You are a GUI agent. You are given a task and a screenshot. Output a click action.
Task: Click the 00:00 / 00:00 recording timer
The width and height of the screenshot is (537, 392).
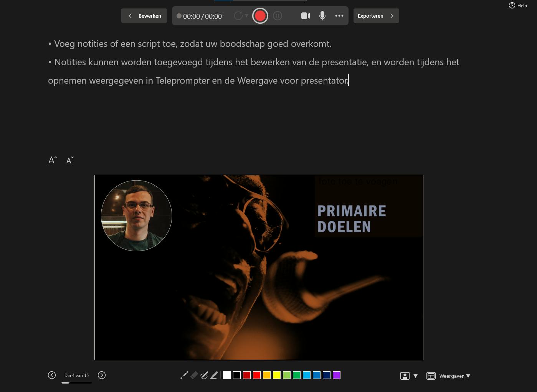coord(202,16)
